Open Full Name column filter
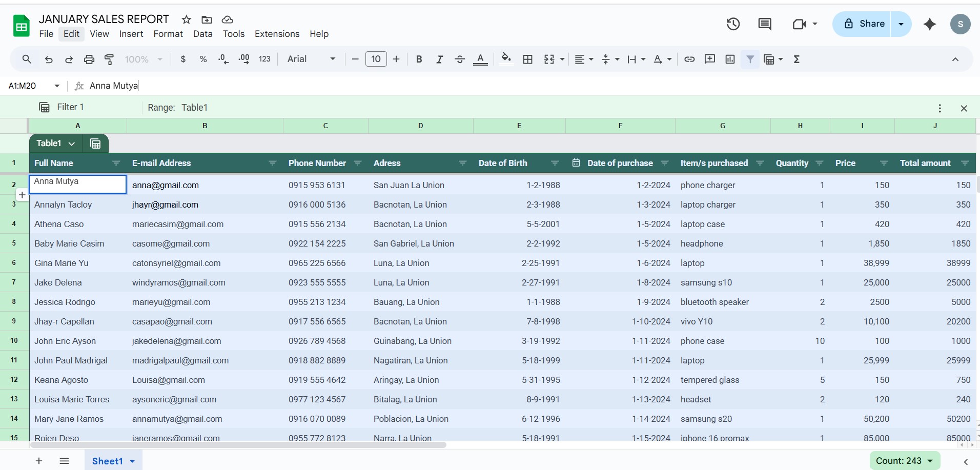The width and height of the screenshot is (980, 470). pos(116,164)
